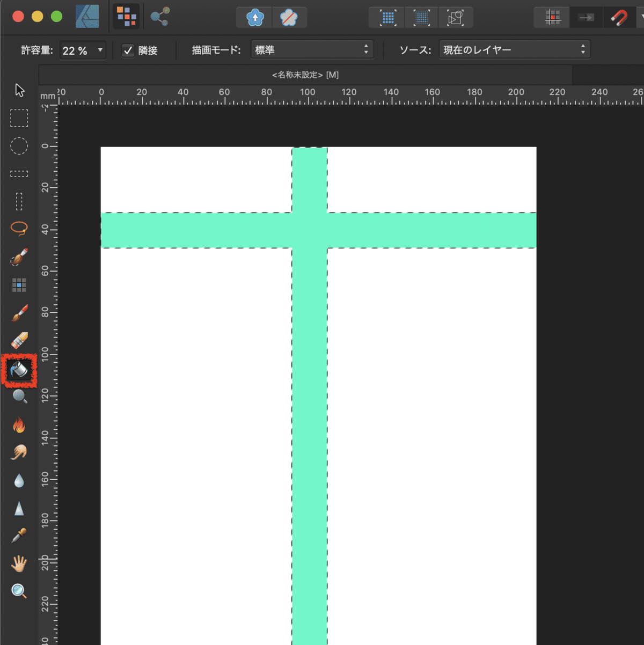Select the Pixel grid tool

(x=19, y=285)
